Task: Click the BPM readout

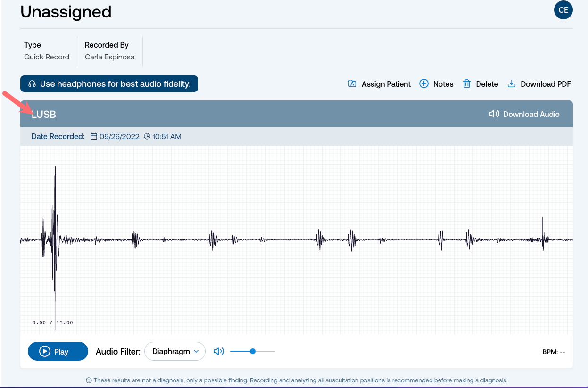Action: [x=554, y=352]
